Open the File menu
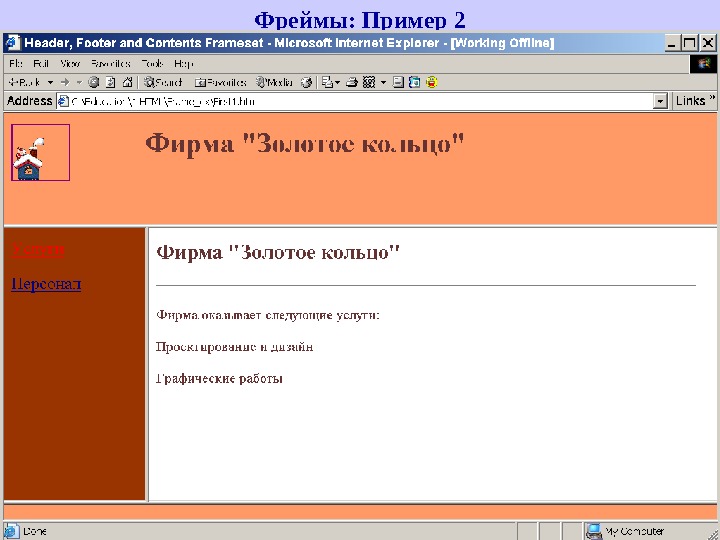This screenshot has width=720, height=540. (16, 63)
